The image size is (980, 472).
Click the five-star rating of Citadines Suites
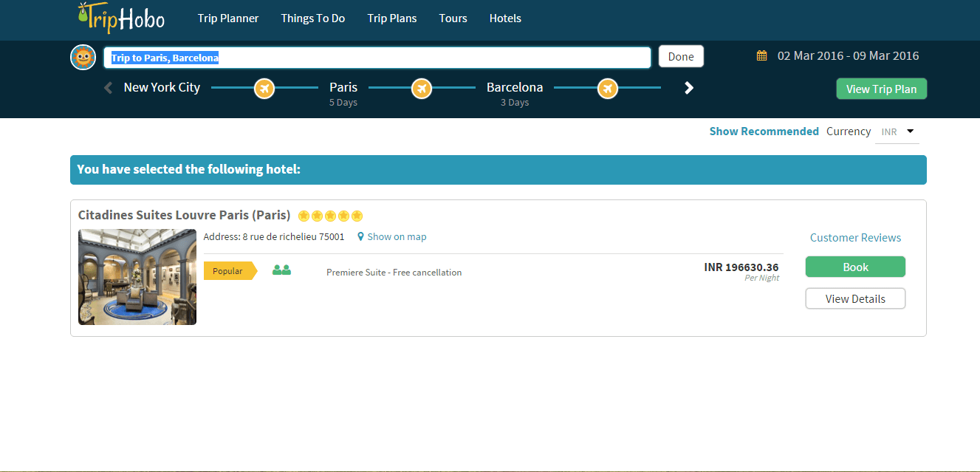point(330,216)
